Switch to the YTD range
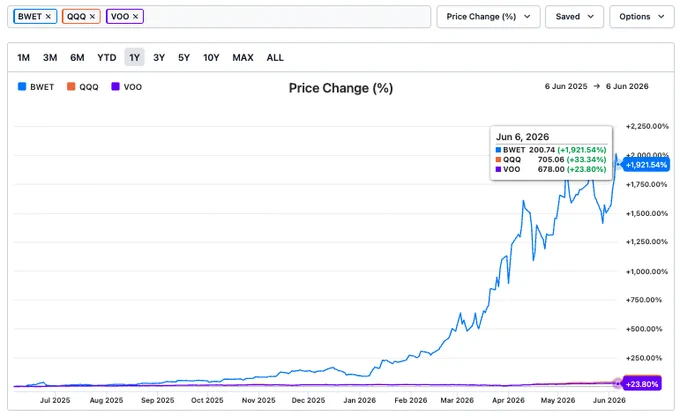The width and height of the screenshot is (680, 416). [x=107, y=57]
